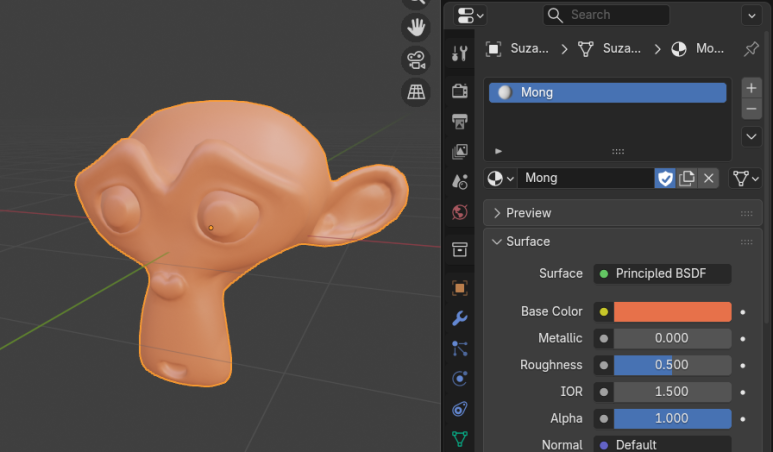Viewport: 773px width, 452px height.
Task: Select the Mong material slot
Action: 607,93
